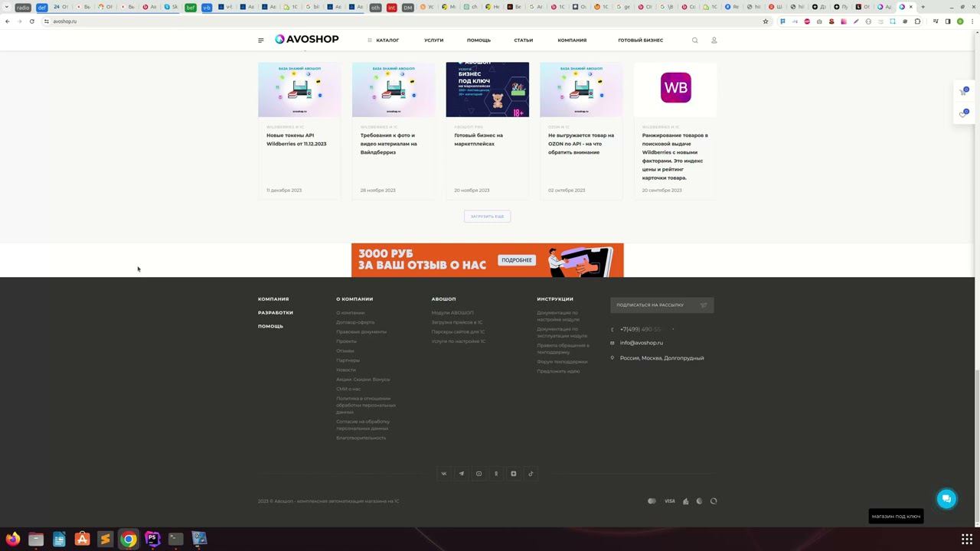Viewport: 980px width, 551px height.
Task: Click the Mastercard payment icon in the footer
Action: (652, 501)
